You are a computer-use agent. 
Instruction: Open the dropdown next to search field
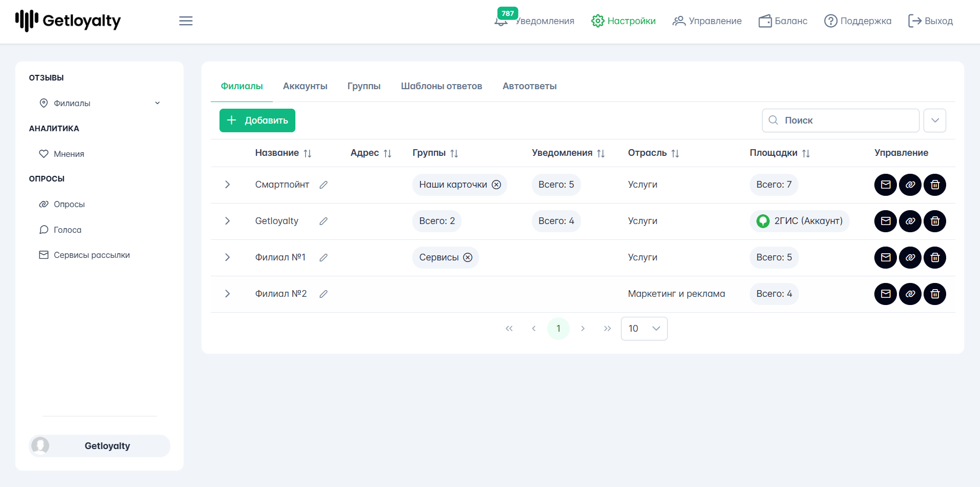coord(935,120)
